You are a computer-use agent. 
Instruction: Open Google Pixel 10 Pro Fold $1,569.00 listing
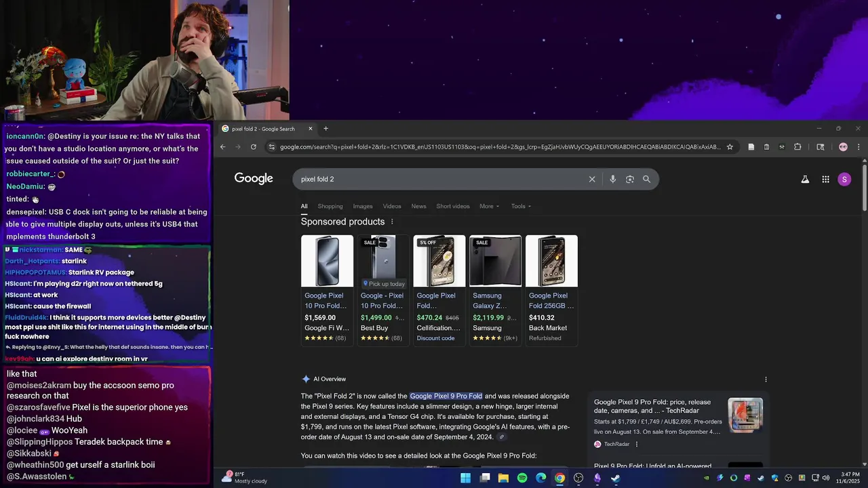coord(327,290)
